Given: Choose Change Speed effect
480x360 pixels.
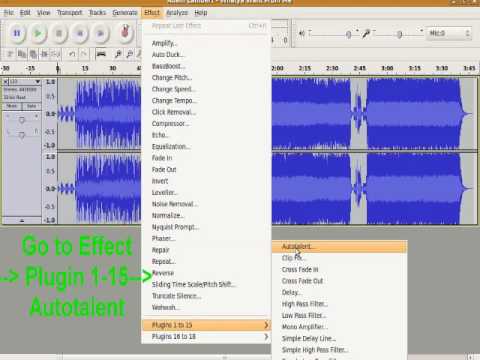Looking at the screenshot, I should point(206,89).
